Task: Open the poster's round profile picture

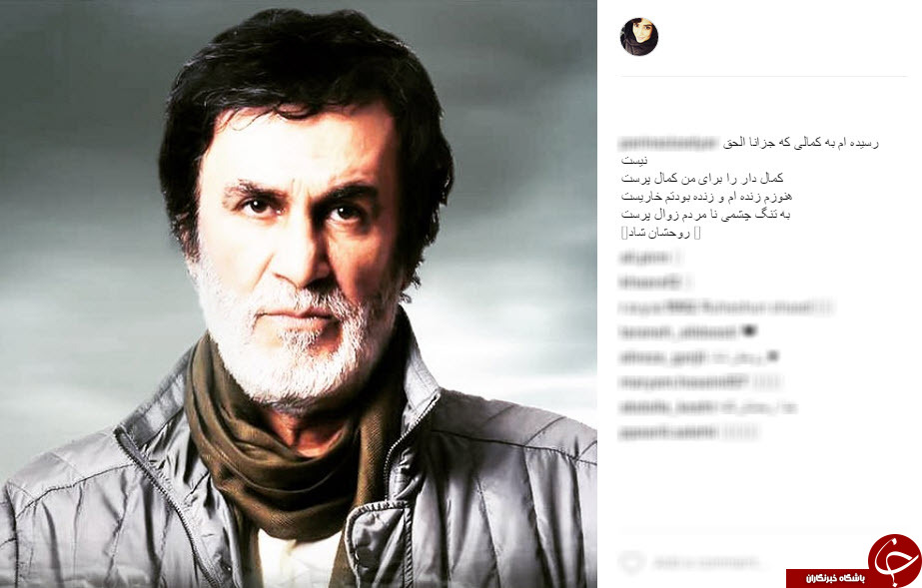Action: click(x=638, y=36)
